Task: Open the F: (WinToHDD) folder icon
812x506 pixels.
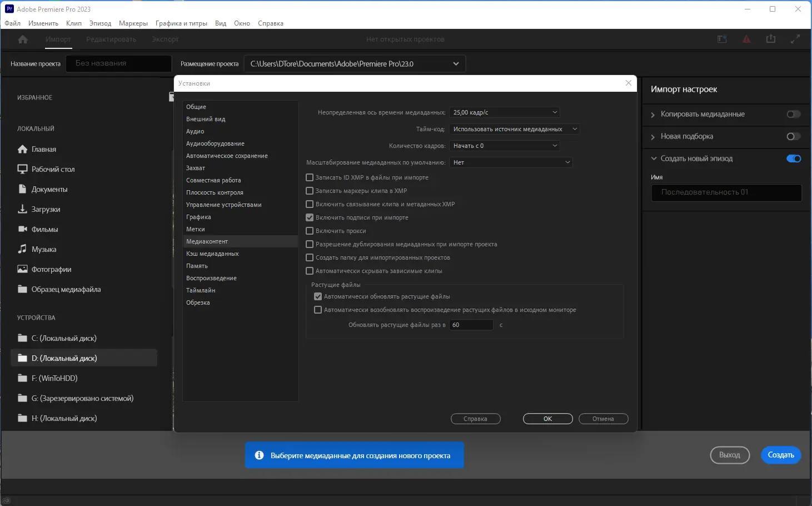Action: coord(22,378)
